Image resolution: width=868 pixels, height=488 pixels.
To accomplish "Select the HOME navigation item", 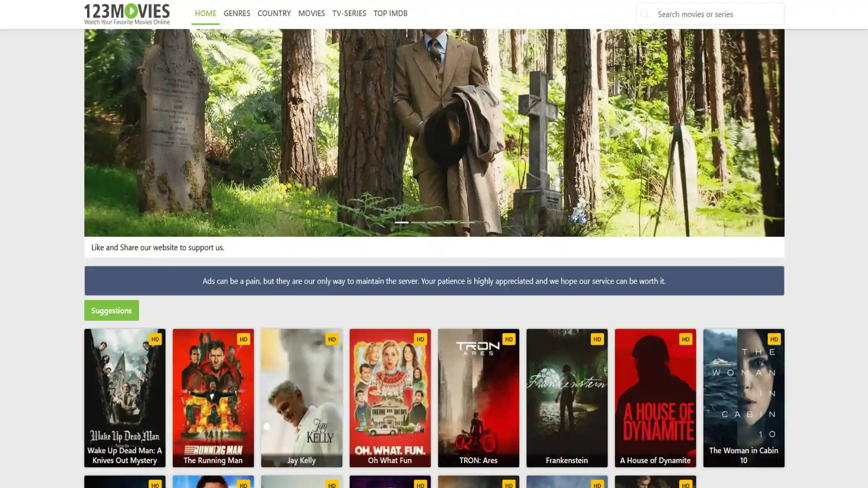I will coord(205,13).
